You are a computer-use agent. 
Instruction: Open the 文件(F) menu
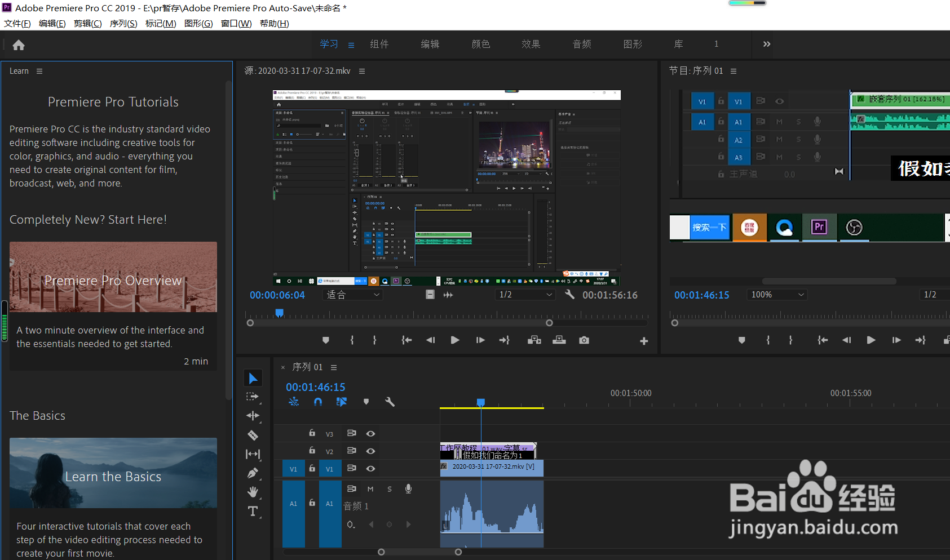tap(17, 23)
